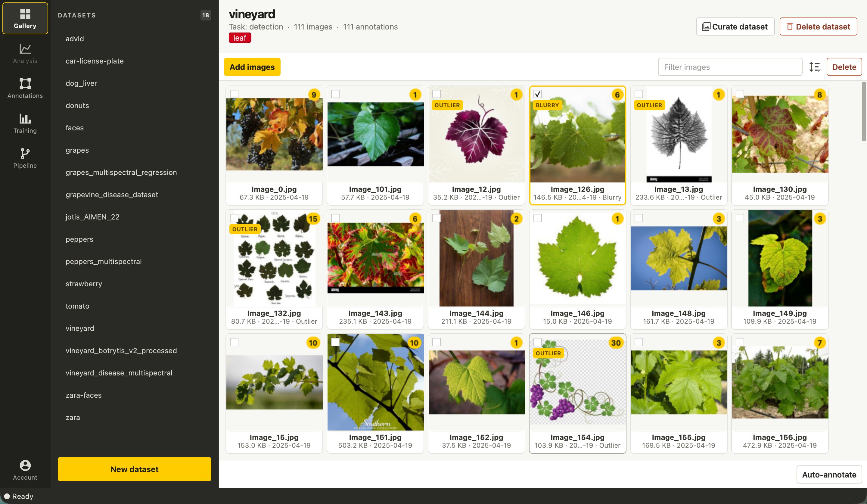Click the Image_152.jpg filename
Screen dimensions: 867x504
coord(477,437)
